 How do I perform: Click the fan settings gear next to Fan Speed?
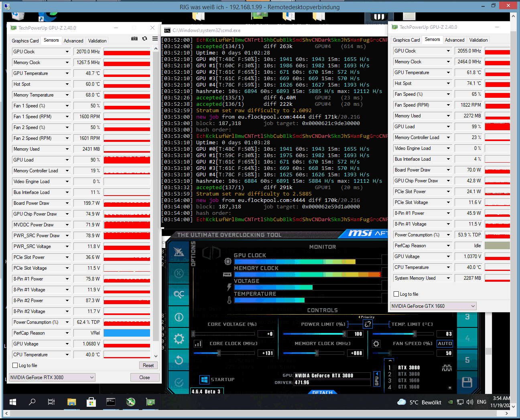(376, 343)
